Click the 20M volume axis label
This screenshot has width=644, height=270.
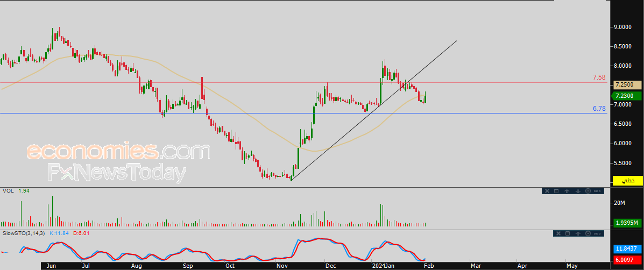619,203
